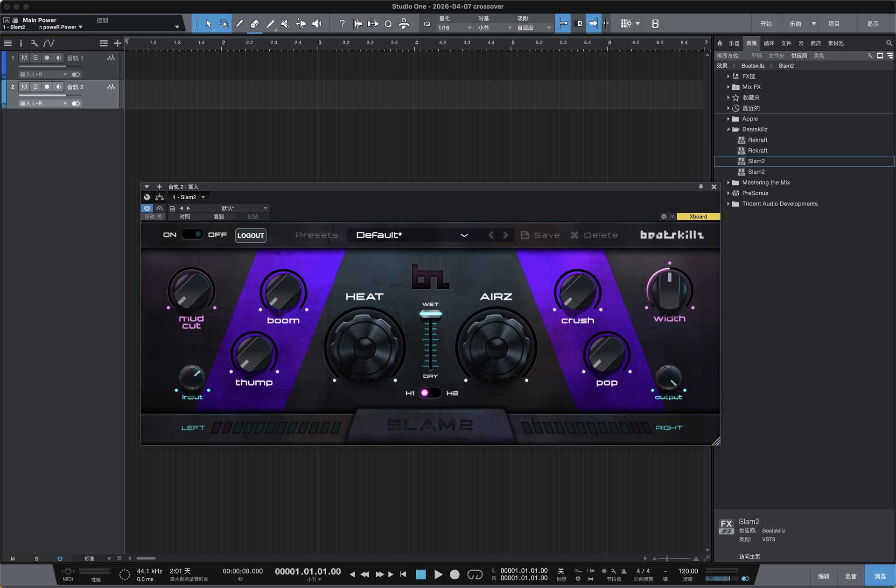Return to zero with transport button
This screenshot has height=588, width=896.
[403, 574]
